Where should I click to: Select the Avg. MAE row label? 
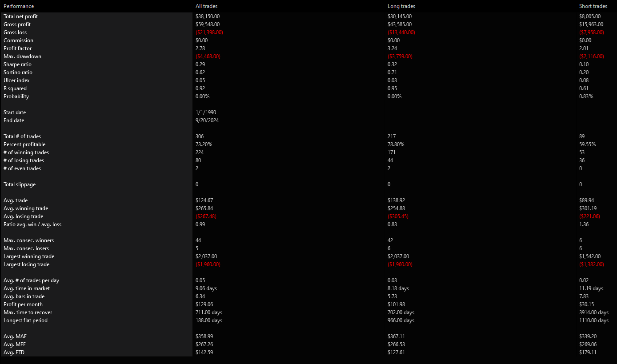point(15,336)
